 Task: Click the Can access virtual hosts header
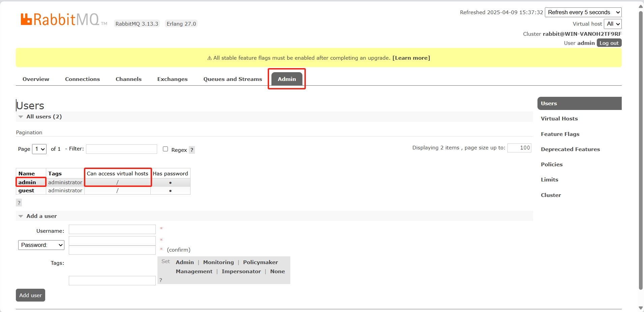[x=117, y=174]
